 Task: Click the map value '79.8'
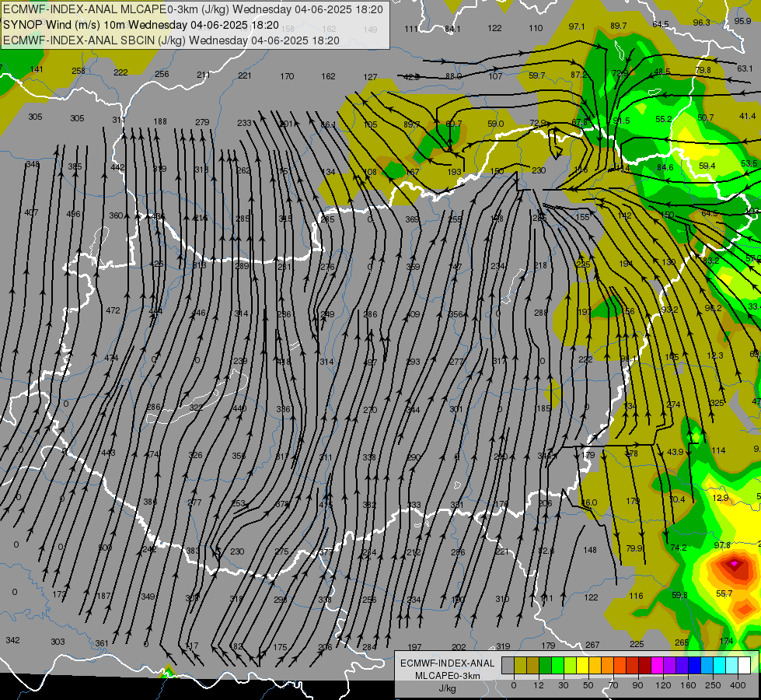coord(703,70)
